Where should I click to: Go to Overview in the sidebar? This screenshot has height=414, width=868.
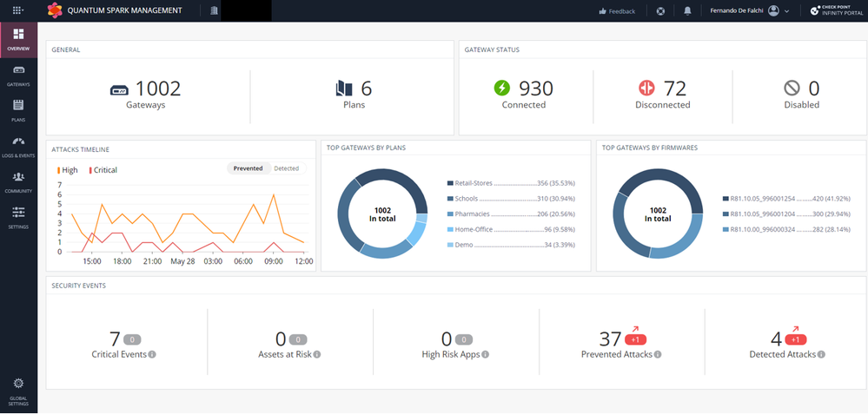pyautogui.click(x=18, y=39)
